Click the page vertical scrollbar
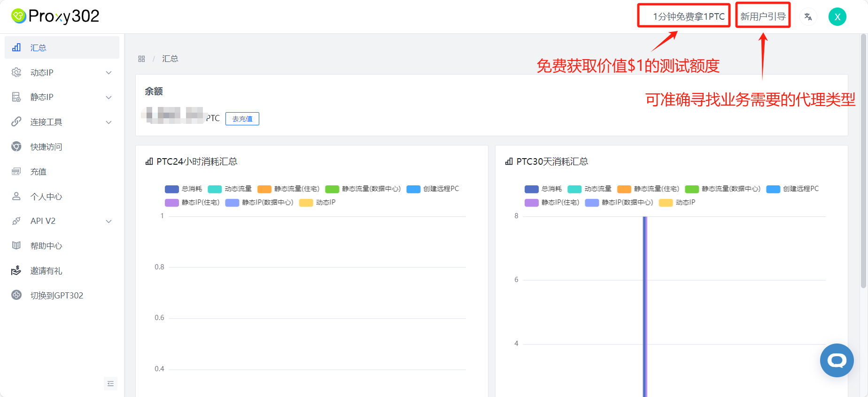This screenshot has height=397, width=868. 864,161
